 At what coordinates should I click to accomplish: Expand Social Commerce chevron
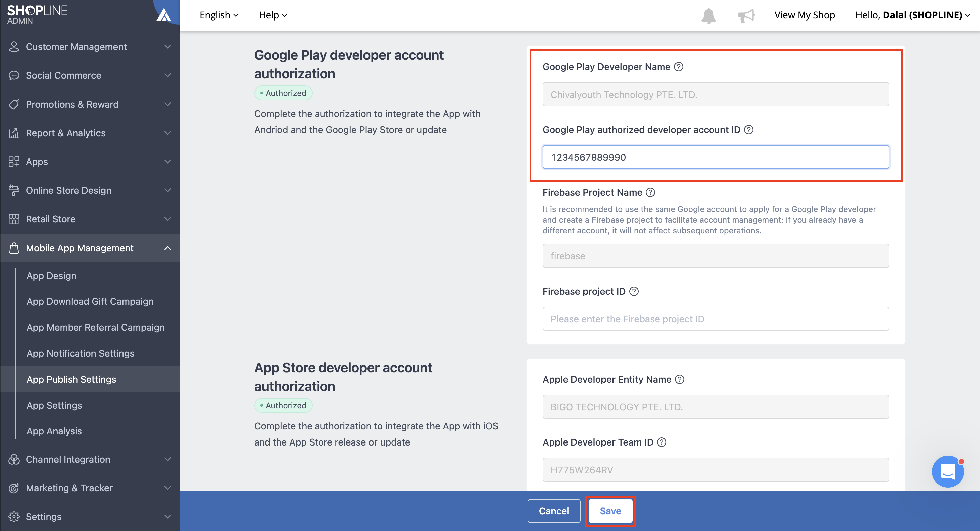167,75
